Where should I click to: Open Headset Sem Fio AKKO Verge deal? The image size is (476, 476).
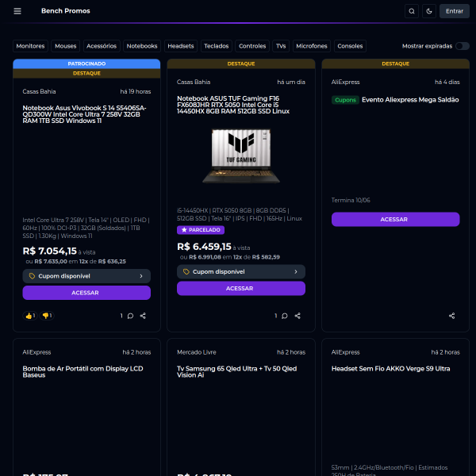pos(390,369)
